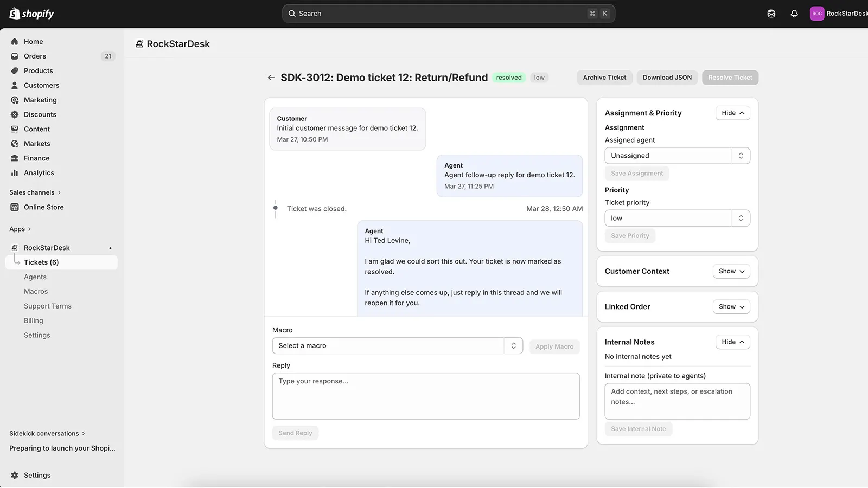Open the Assigned agent dropdown
868x488 pixels.
coord(677,156)
